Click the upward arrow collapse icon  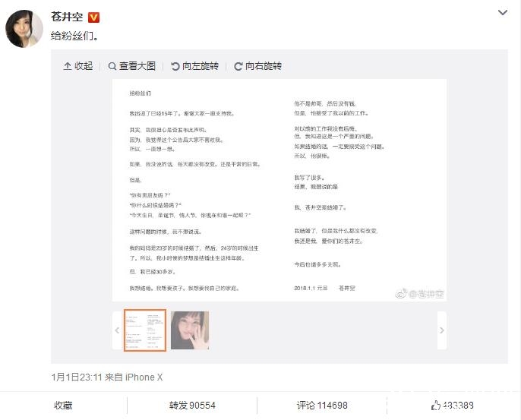68,66
